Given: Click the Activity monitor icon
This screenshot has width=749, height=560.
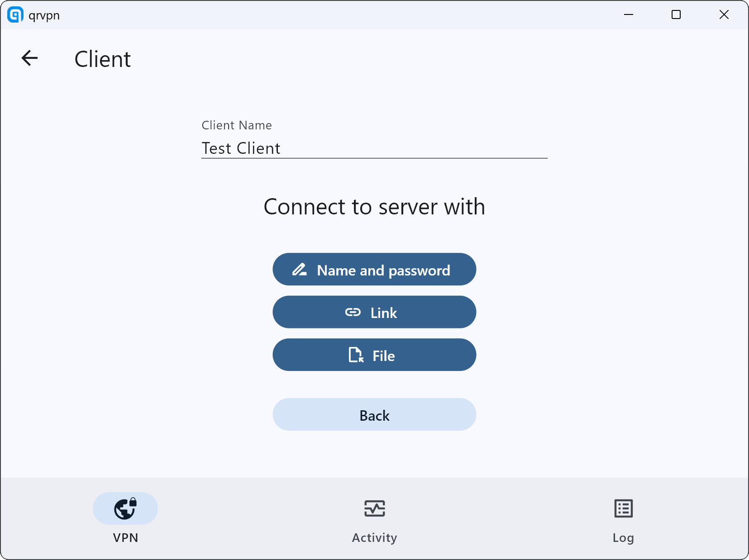Looking at the screenshot, I should click(x=374, y=508).
